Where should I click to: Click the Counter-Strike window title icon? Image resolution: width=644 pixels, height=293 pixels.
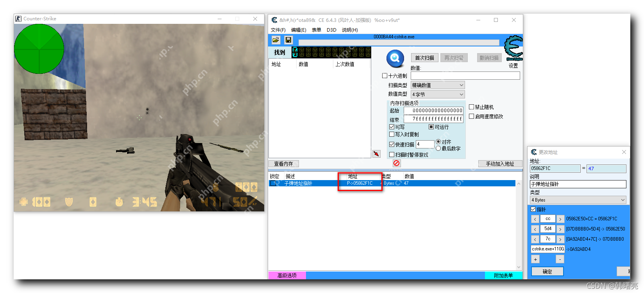(x=18, y=19)
